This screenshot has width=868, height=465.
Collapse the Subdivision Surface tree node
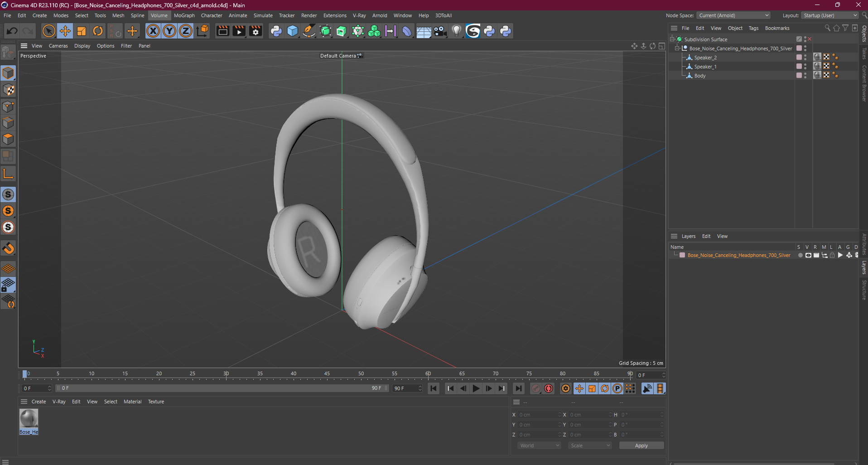click(x=672, y=39)
